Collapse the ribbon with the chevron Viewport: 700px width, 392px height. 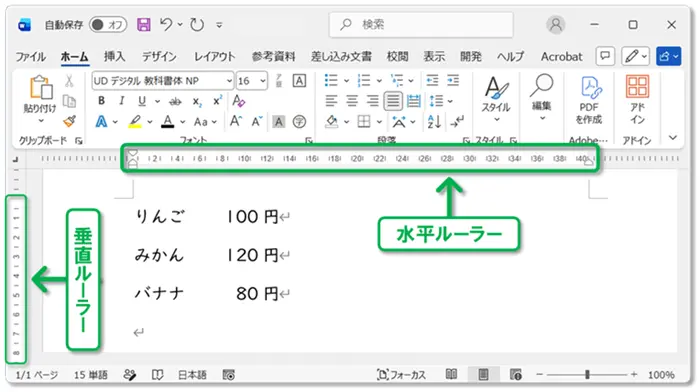672,138
